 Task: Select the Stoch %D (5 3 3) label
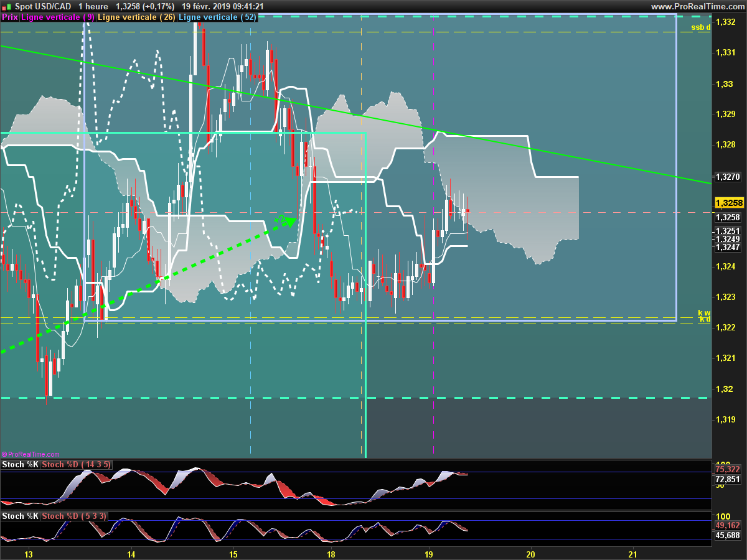pyautogui.click(x=74, y=516)
